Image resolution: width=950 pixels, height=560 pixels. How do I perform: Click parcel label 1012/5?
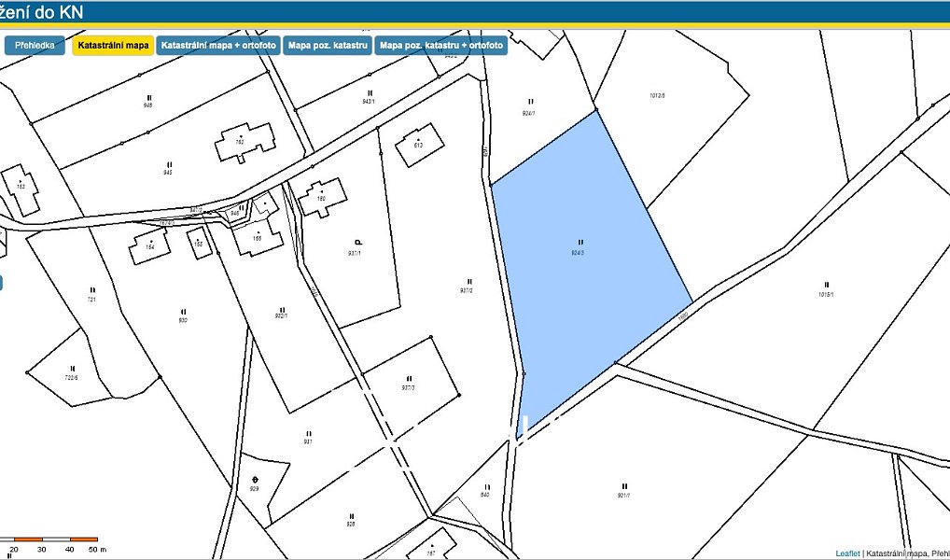pos(657,96)
